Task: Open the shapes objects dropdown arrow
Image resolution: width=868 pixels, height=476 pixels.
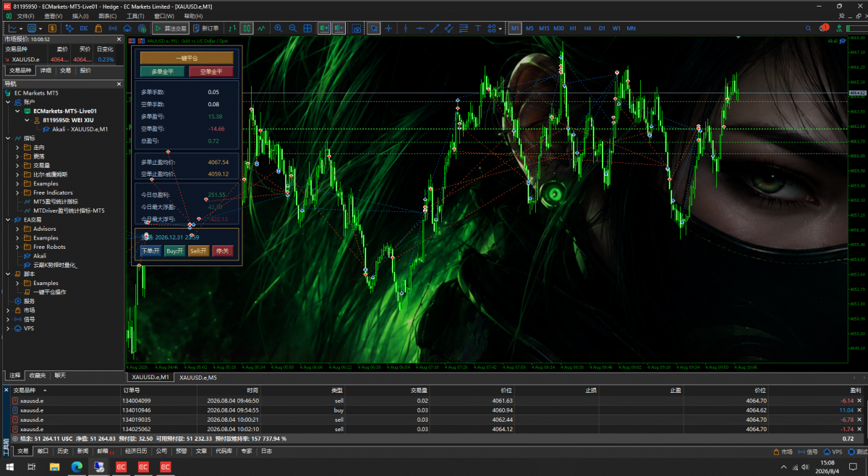Action: pos(501,28)
